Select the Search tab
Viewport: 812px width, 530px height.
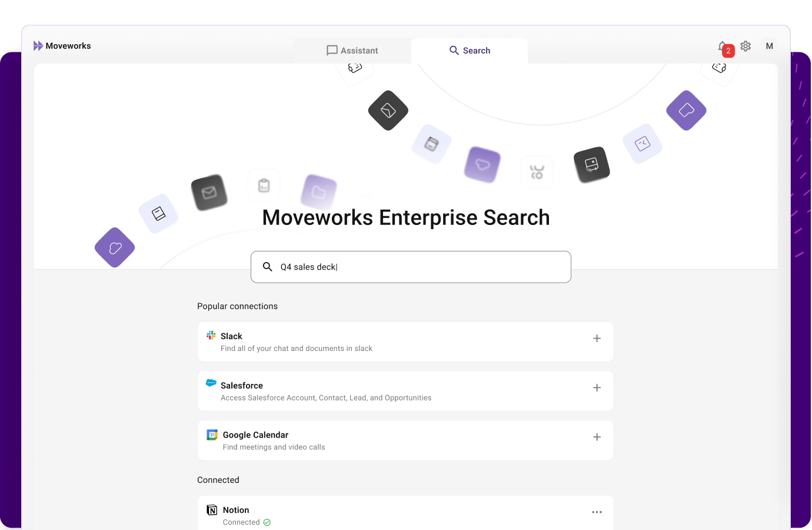coord(470,50)
